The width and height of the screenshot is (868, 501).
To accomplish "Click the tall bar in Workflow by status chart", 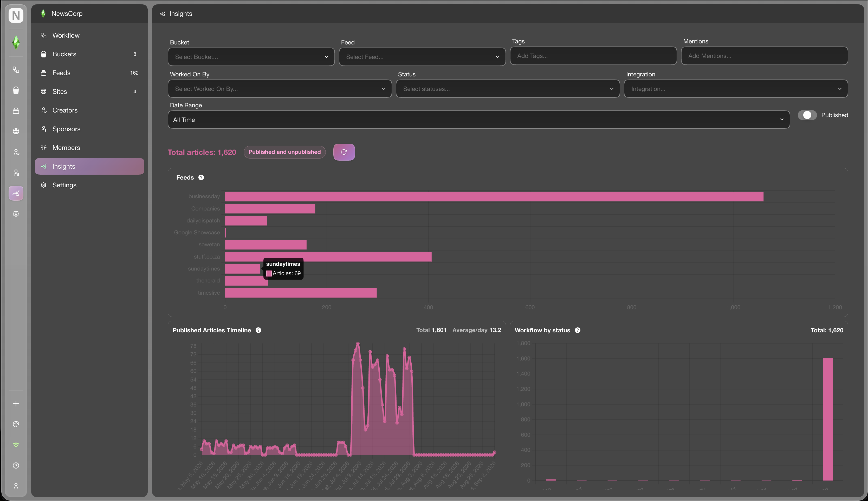I will [828, 419].
